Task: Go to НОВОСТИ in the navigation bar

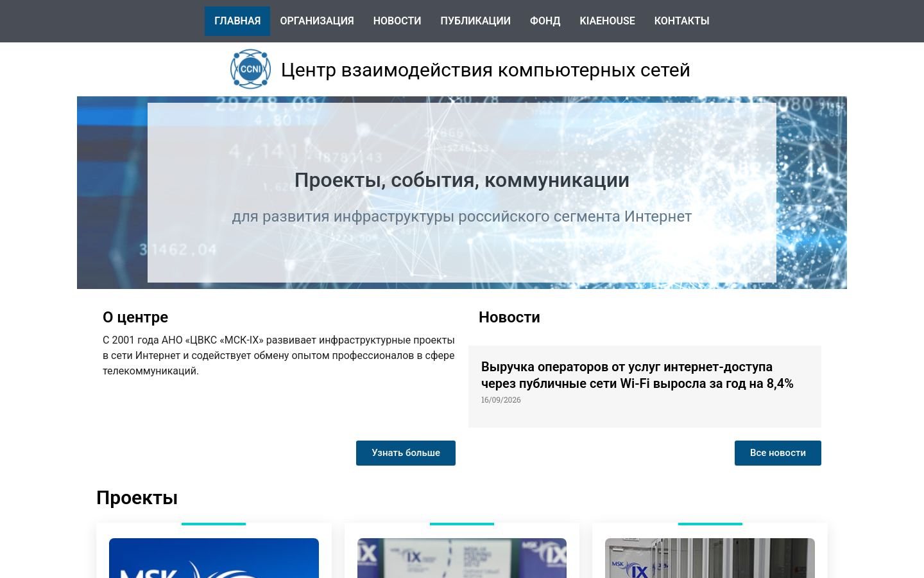Action: click(397, 21)
